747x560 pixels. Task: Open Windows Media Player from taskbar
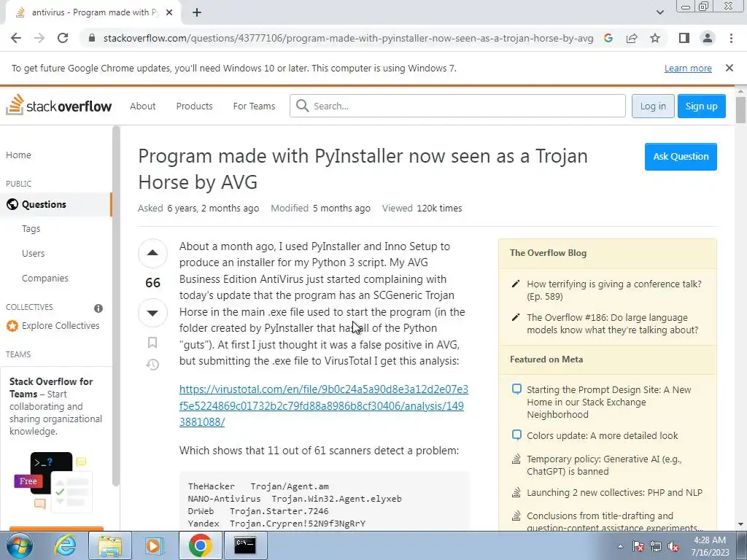pyautogui.click(x=153, y=545)
